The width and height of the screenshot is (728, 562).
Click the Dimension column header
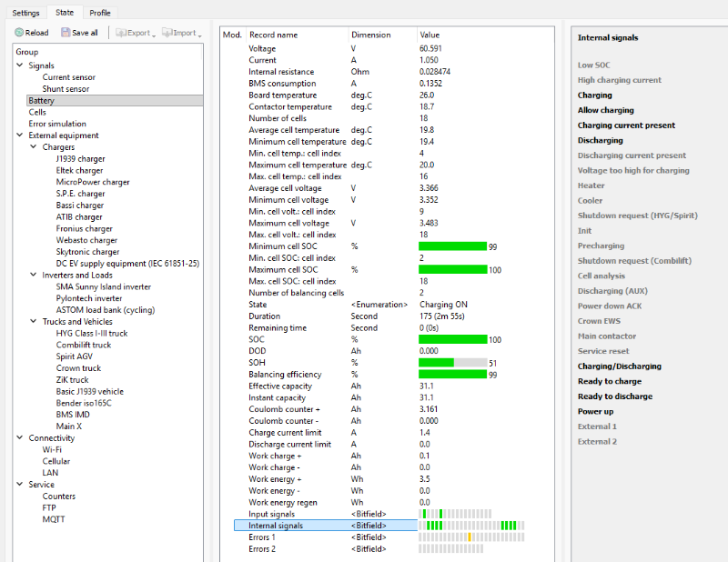[371, 35]
